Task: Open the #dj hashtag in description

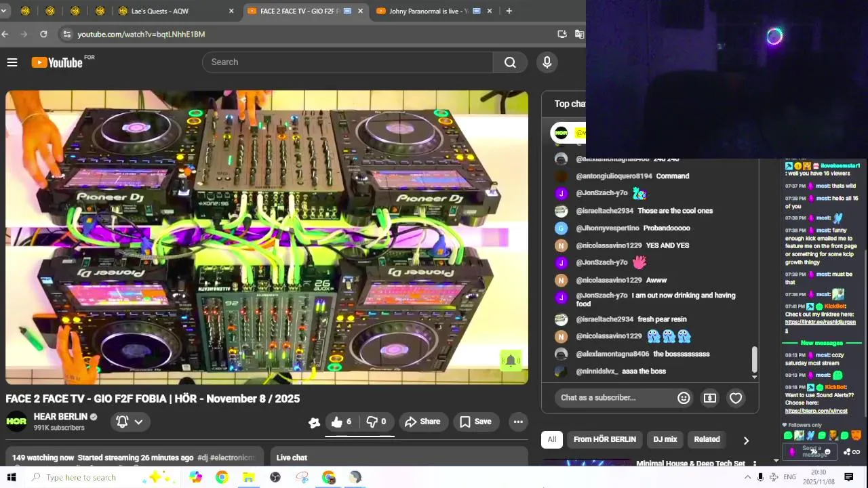Action: (x=202, y=458)
